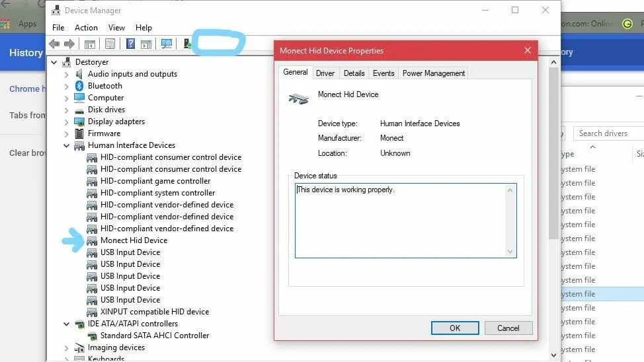Select Monect Hid Device in the tree
The width and height of the screenshot is (644, 362).
pos(134,240)
